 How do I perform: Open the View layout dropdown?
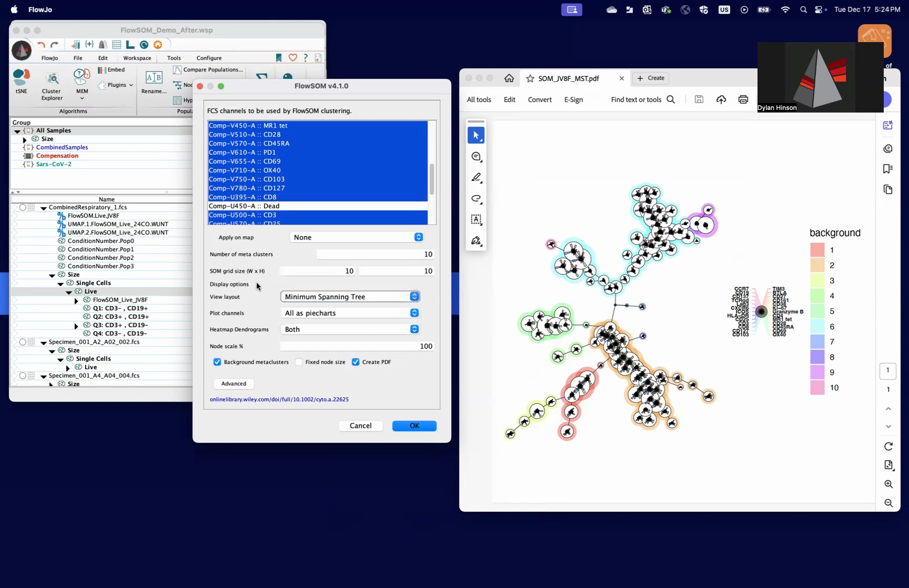coord(350,297)
